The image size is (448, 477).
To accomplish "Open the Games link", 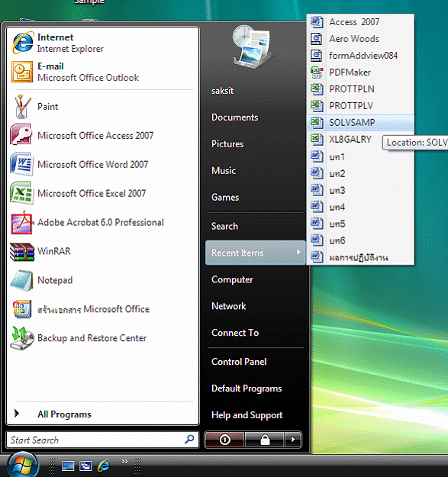I will (225, 197).
